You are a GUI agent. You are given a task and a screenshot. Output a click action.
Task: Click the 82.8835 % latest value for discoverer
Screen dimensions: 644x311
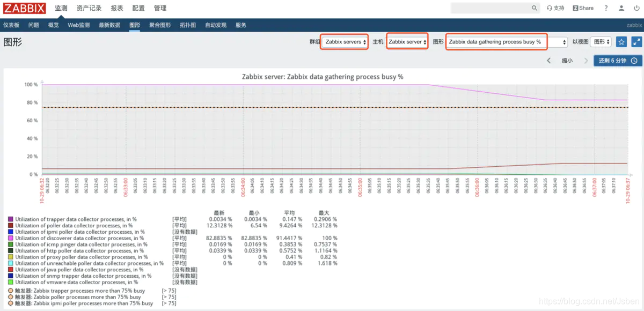pyautogui.click(x=218, y=238)
